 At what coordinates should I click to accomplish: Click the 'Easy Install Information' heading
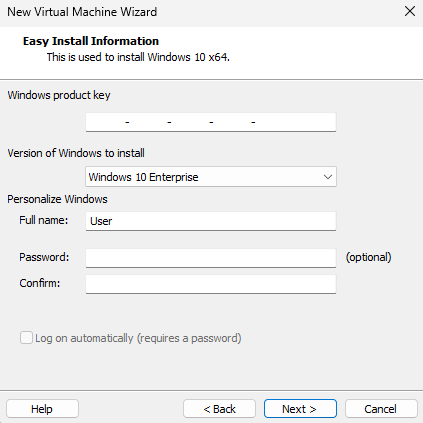tap(91, 41)
